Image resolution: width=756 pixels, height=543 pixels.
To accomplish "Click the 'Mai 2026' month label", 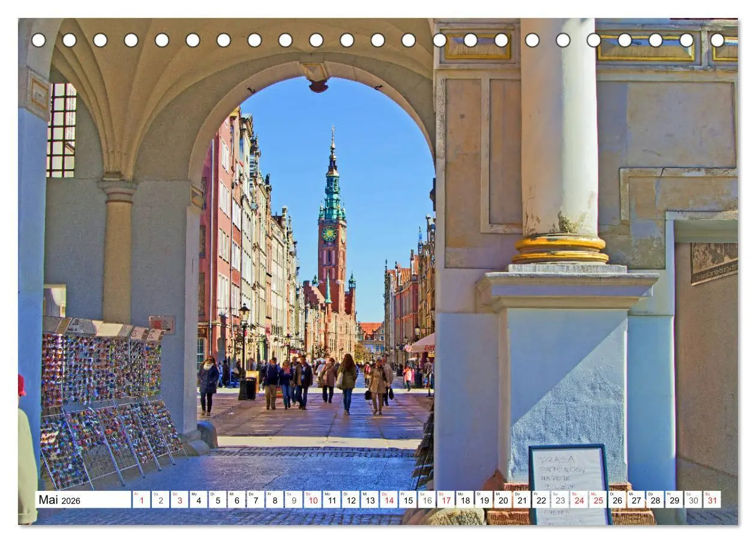I will (x=59, y=500).
